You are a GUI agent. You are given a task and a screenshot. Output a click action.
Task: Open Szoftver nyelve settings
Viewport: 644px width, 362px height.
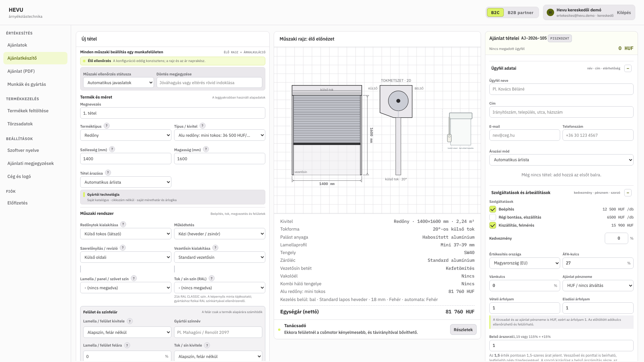coord(35,150)
